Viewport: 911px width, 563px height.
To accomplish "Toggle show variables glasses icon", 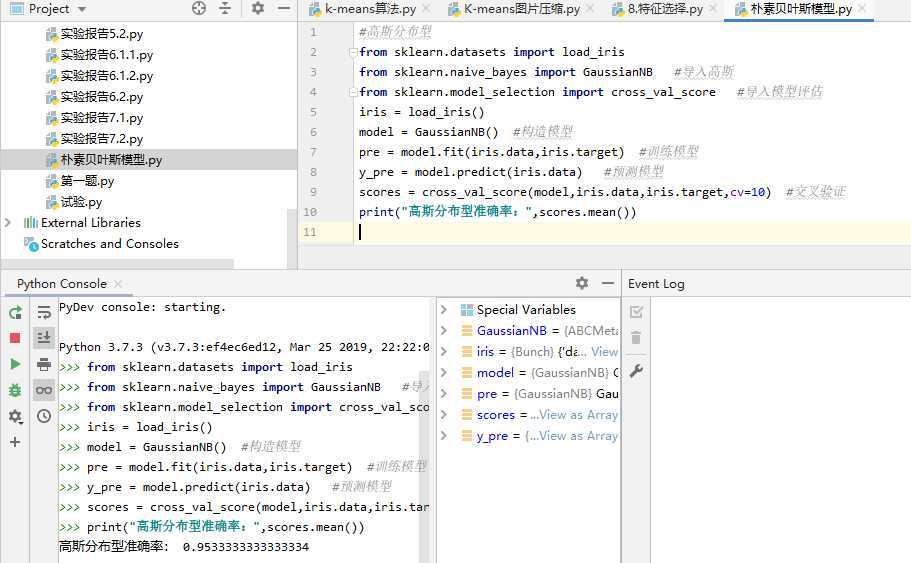I will coord(44,390).
